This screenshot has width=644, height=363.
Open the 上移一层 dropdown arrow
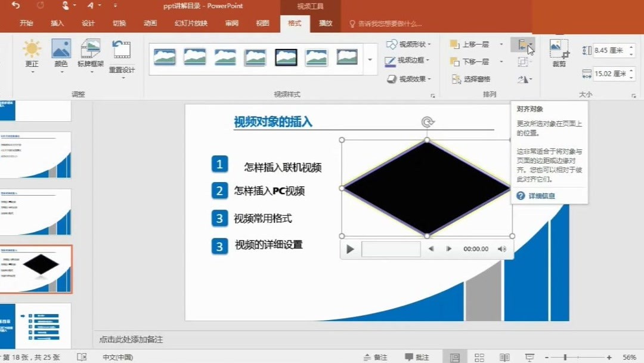tap(500, 44)
